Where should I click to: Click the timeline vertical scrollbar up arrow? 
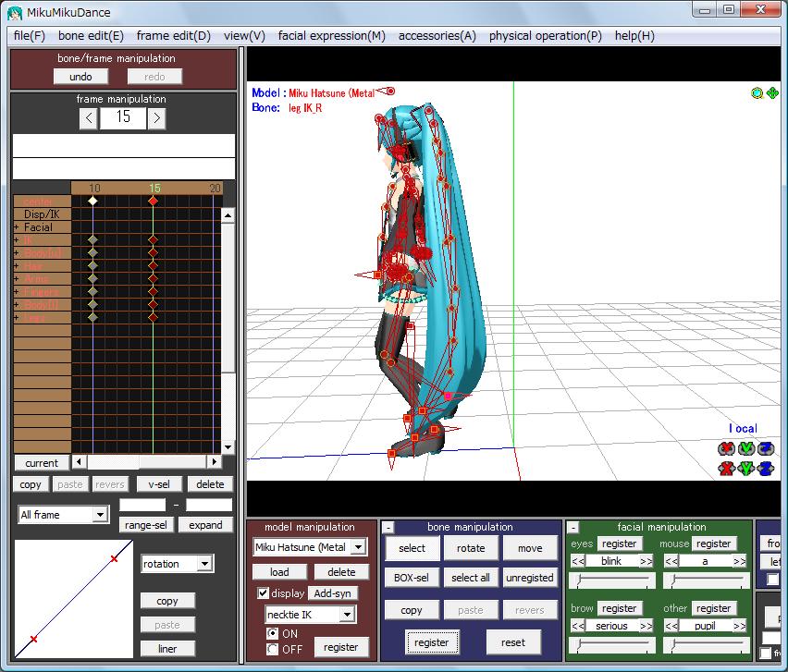pos(228,215)
